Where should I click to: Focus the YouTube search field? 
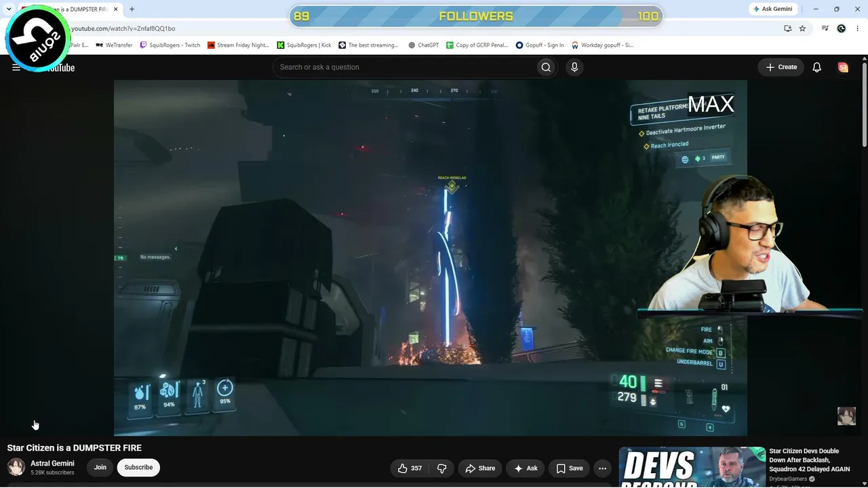pos(403,67)
